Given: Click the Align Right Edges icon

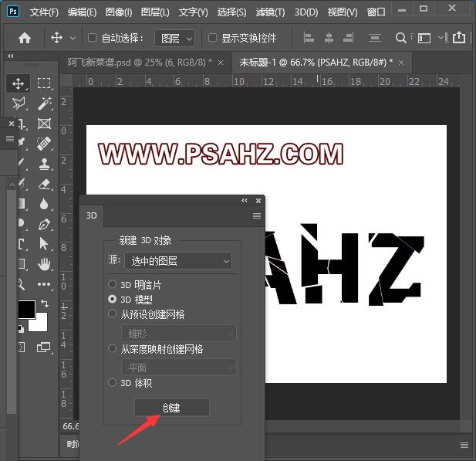Looking at the screenshot, I should pyautogui.click(x=348, y=38).
